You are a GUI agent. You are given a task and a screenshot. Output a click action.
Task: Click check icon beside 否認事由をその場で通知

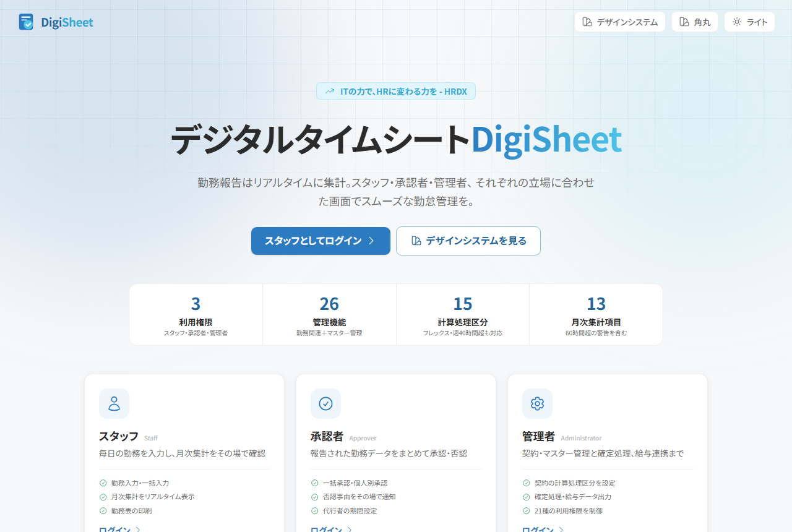pyautogui.click(x=315, y=497)
